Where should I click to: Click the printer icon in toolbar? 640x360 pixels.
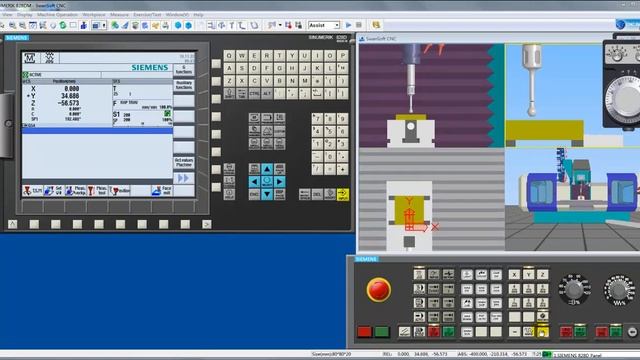(x=165, y=25)
